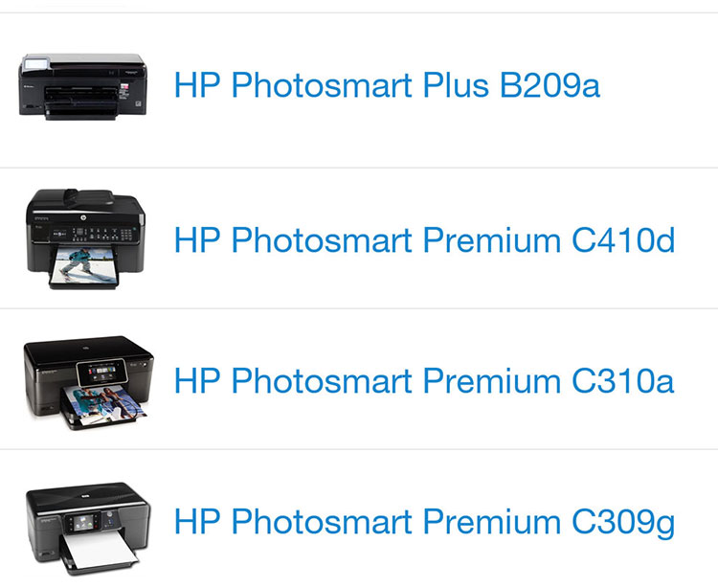Click the touchscreen panel on the C310a printer
This screenshot has width=718, height=588.
coord(101,372)
